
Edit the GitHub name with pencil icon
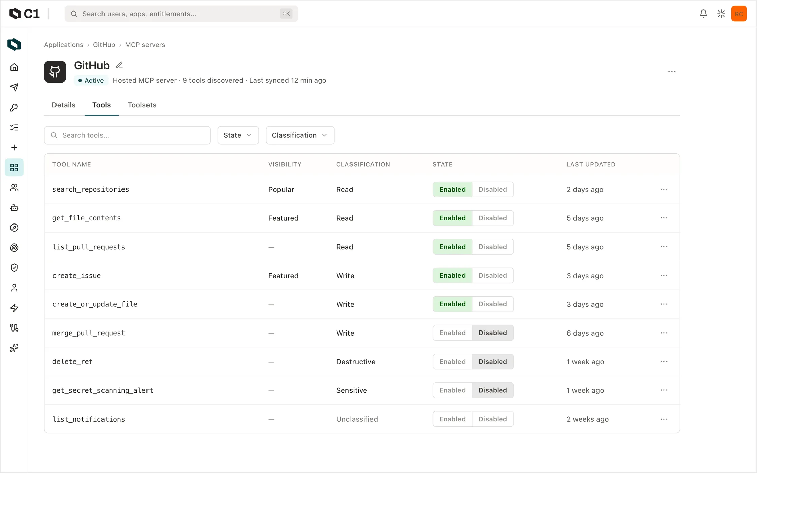[x=119, y=65]
